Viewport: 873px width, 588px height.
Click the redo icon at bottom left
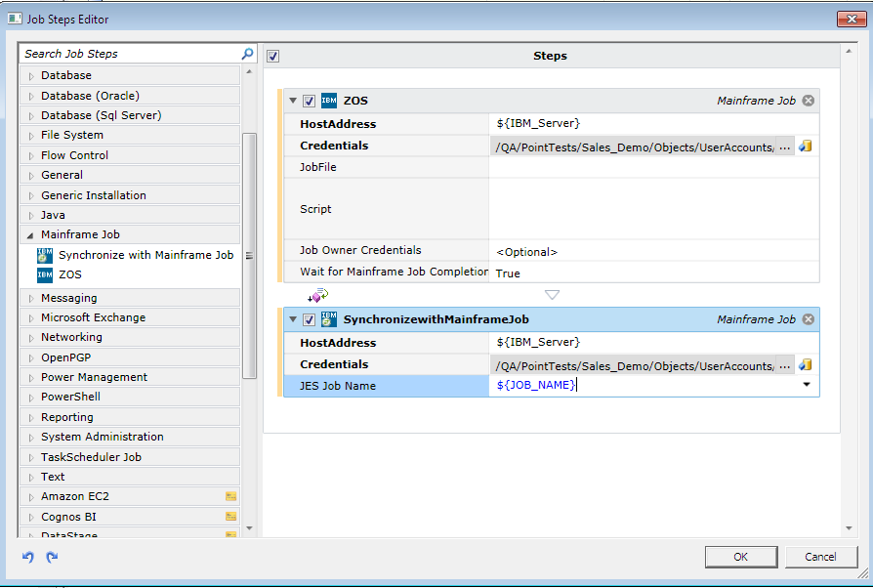click(51, 557)
